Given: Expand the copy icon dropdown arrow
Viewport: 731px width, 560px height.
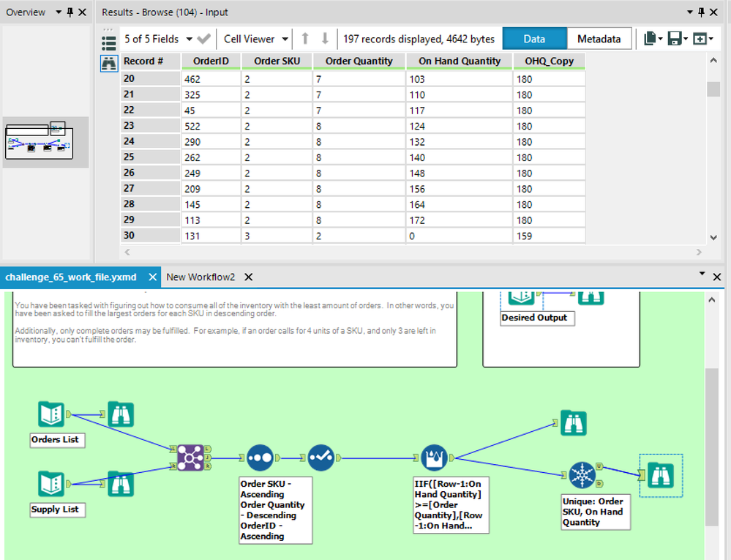Looking at the screenshot, I should 660,40.
